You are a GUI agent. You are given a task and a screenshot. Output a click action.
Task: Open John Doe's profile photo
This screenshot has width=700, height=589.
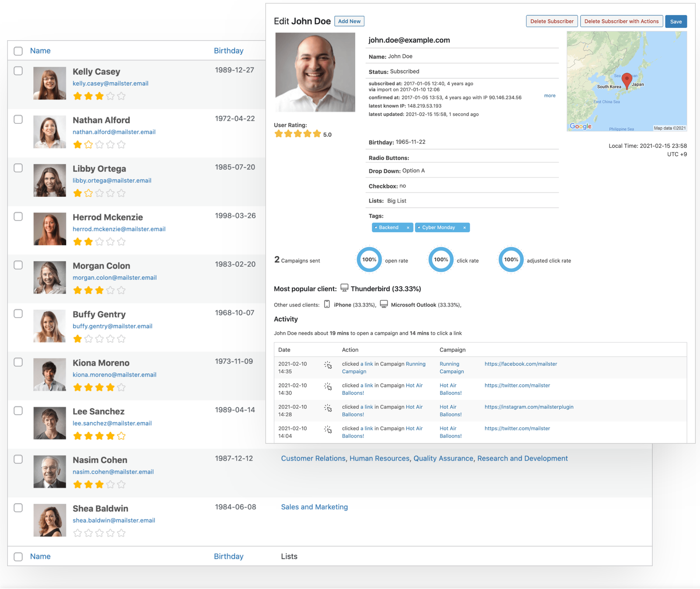315,72
